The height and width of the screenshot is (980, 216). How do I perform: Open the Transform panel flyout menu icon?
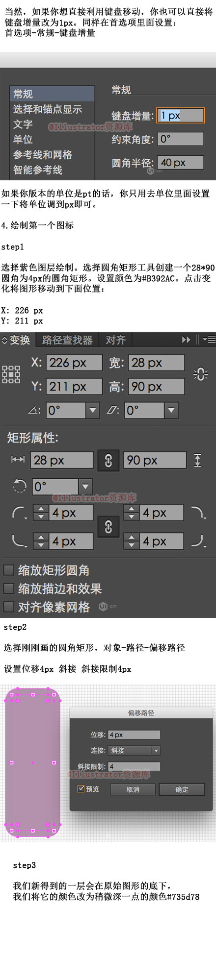pos(209,340)
